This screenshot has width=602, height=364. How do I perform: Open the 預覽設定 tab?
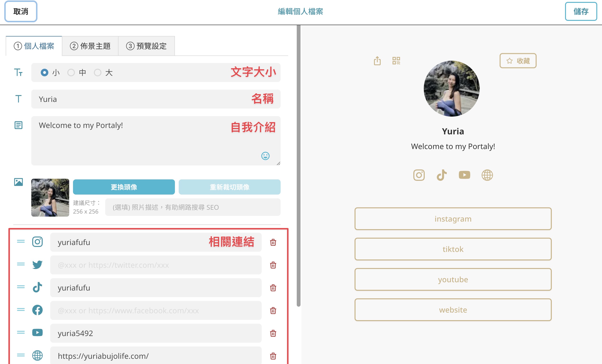[x=146, y=46]
